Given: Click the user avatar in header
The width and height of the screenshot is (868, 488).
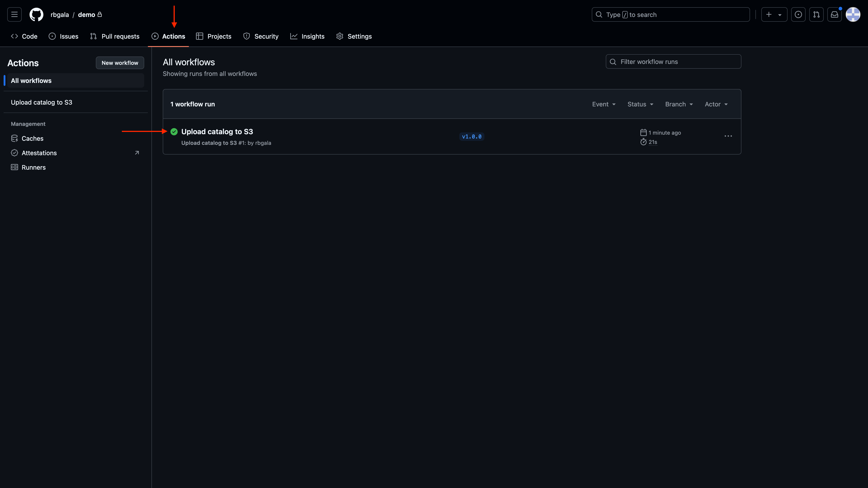Looking at the screenshot, I should pyautogui.click(x=853, y=14).
